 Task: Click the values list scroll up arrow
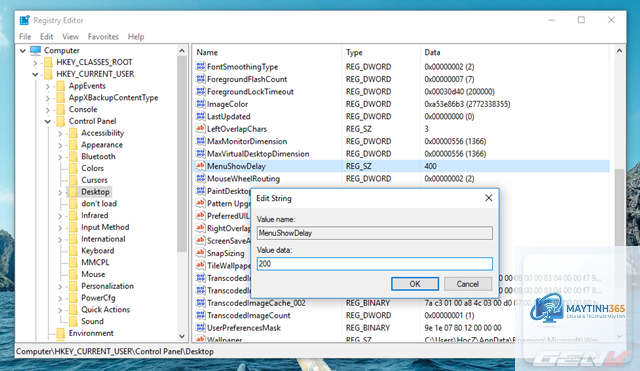(x=619, y=51)
